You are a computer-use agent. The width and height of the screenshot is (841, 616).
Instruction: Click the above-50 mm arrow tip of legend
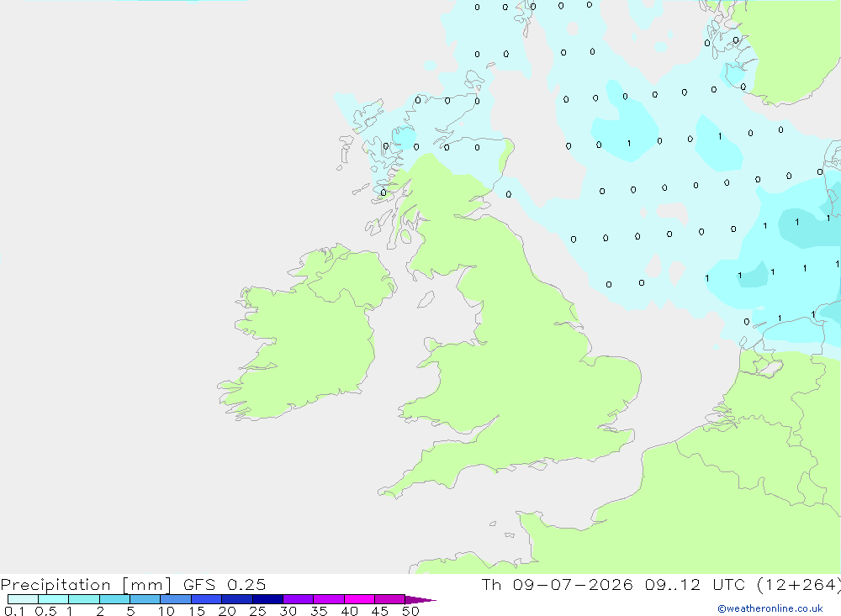(420, 600)
